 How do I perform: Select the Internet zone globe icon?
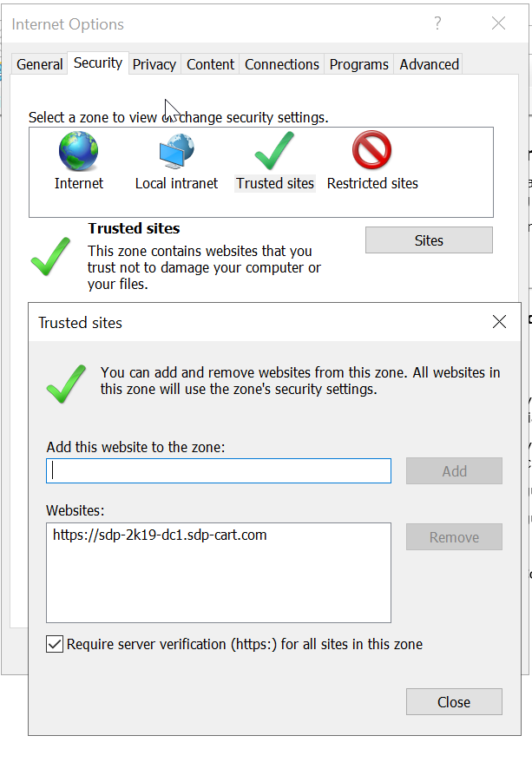click(x=78, y=152)
